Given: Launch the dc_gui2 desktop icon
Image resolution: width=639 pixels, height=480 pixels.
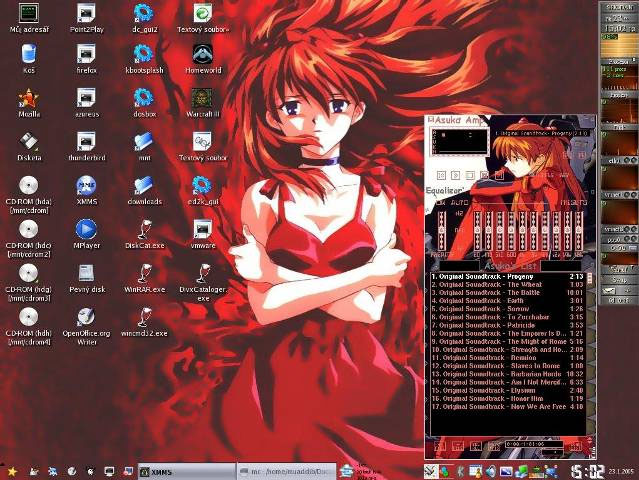Looking at the screenshot, I should [x=144, y=18].
